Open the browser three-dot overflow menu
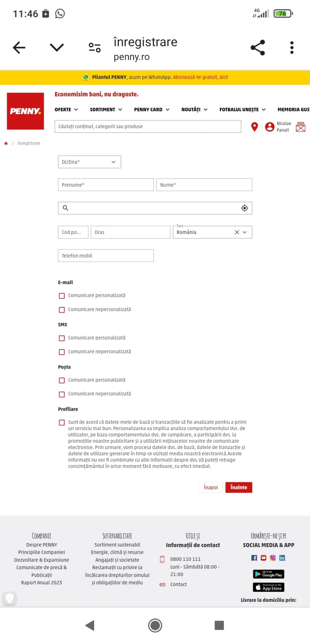Viewport: 310px width, 644px height. point(292,48)
